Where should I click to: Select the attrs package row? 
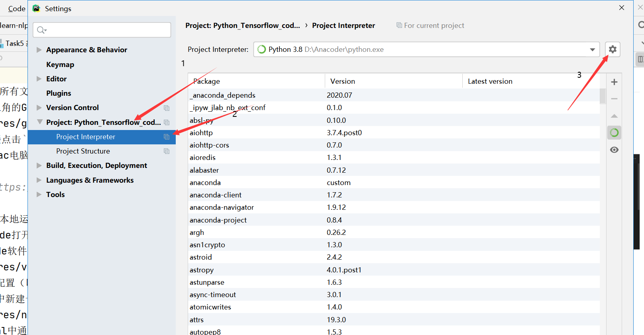pos(394,320)
